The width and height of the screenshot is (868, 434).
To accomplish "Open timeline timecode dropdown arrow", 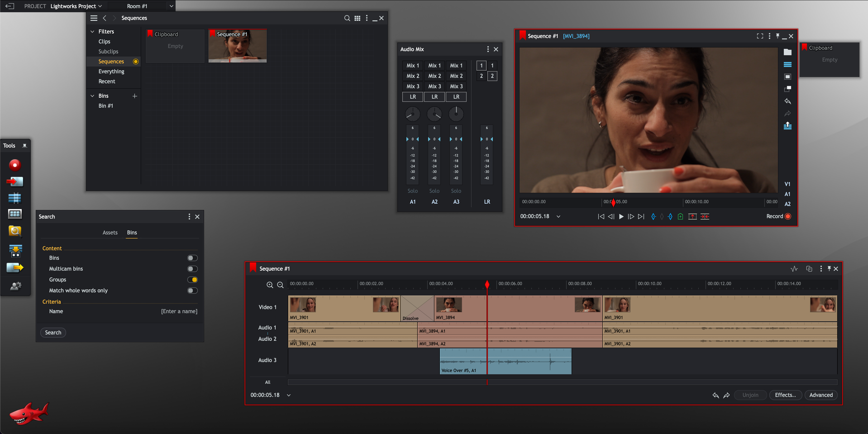I will (x=289, y=395).
